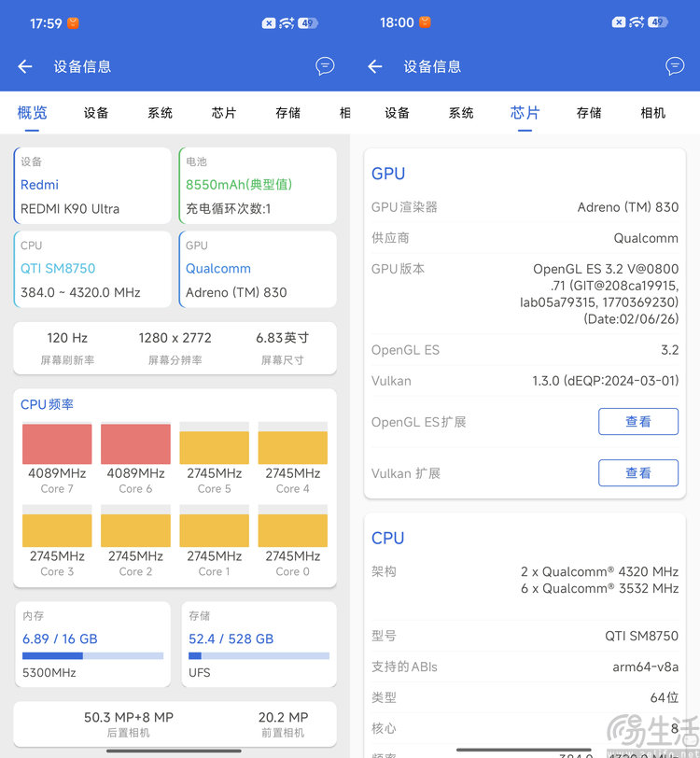This screenshot has width=700, height=758.
Task: Tap the UFS storage type text
Action: click(x=200, y=672)
